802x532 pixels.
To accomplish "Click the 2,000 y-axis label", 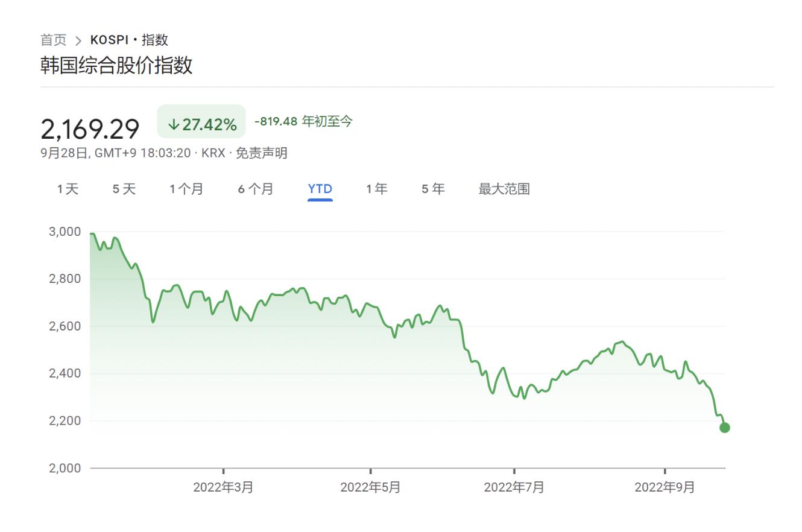I will (65, 468).
